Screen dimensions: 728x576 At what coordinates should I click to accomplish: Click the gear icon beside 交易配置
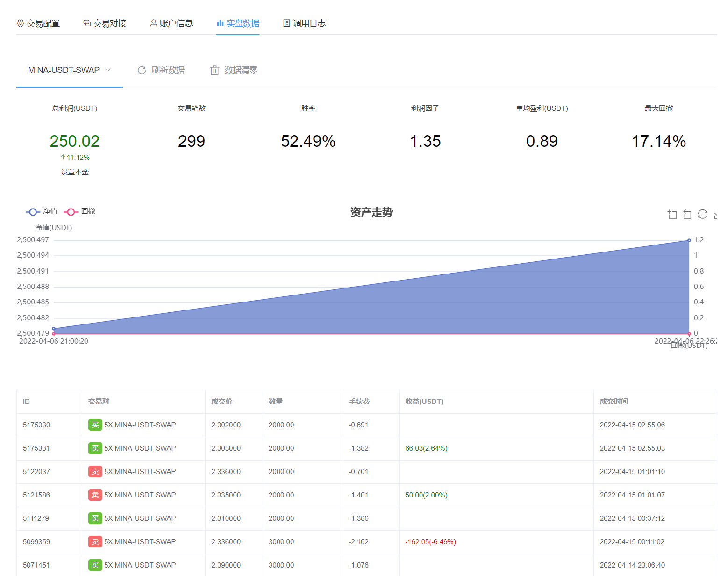(x=21, y=23)
